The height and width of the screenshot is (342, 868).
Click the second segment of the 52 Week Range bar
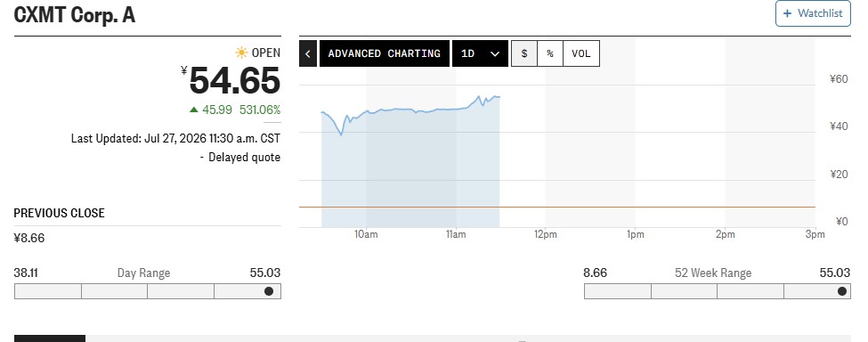tap(684, 291)
